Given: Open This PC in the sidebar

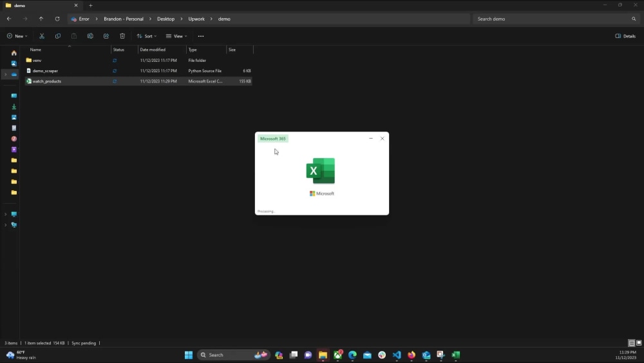Looking at the screenshot, I should (x=14, y=214).
